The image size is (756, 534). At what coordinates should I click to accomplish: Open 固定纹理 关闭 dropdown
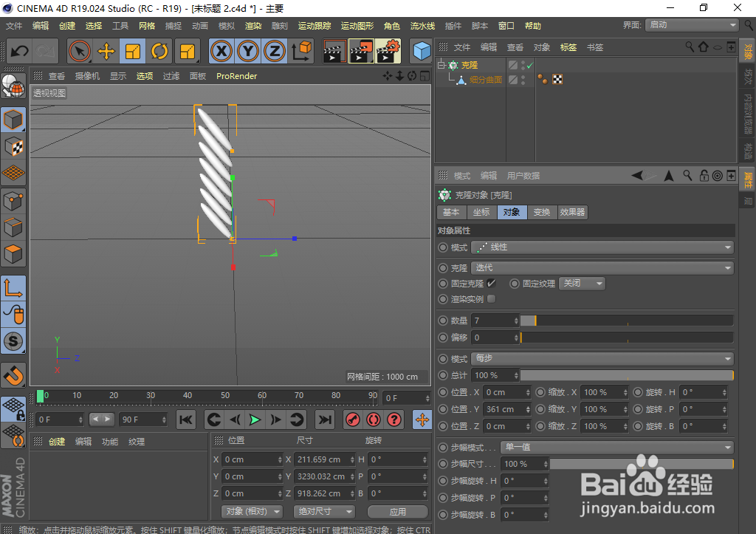coord(582,284)
